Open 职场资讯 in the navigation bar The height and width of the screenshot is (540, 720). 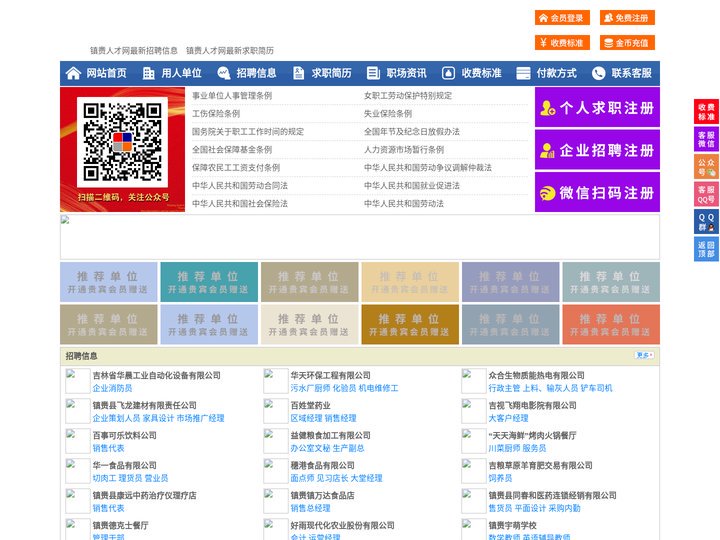point(406,73)
